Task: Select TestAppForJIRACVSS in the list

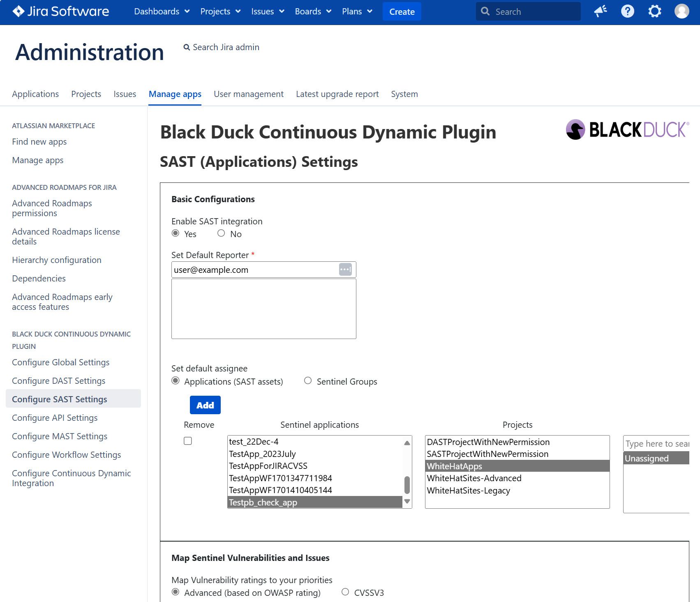Action: (x=314, y=466)
